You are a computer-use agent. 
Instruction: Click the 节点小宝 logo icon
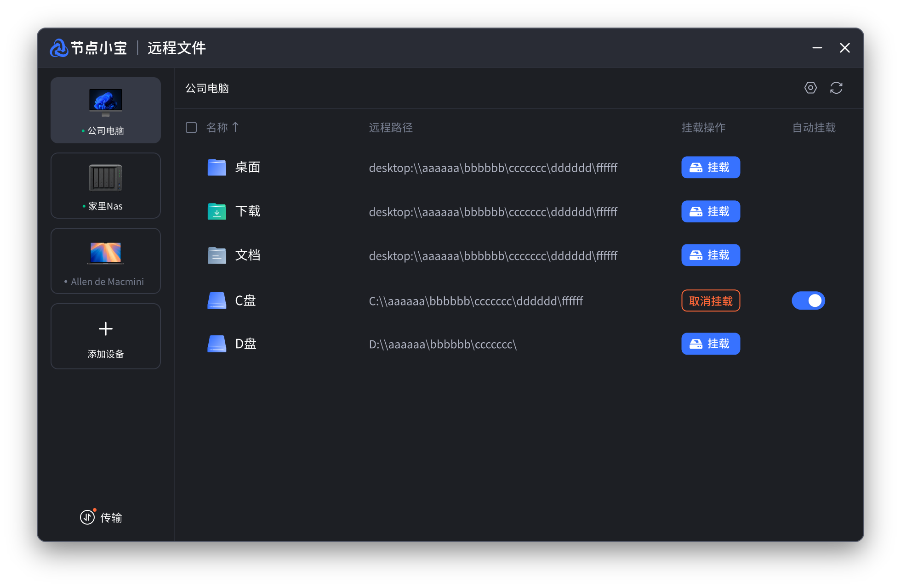click(x=59, y=48)
